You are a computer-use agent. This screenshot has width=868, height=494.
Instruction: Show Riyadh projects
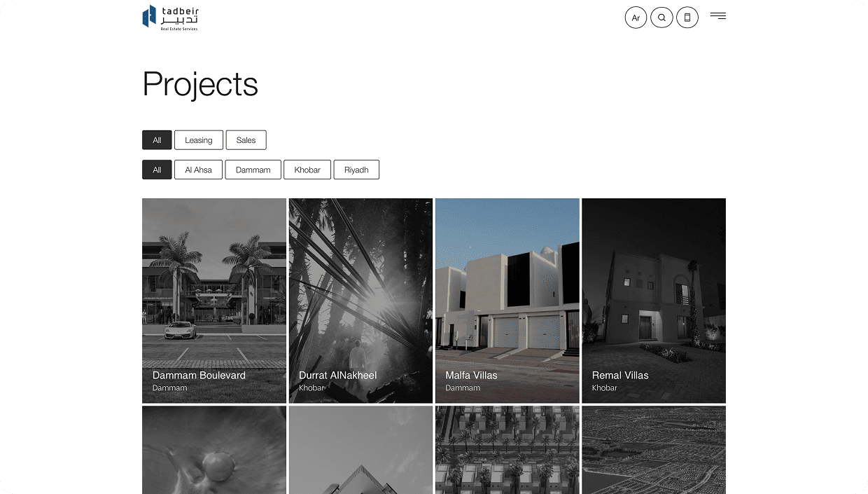pos(356,170)
